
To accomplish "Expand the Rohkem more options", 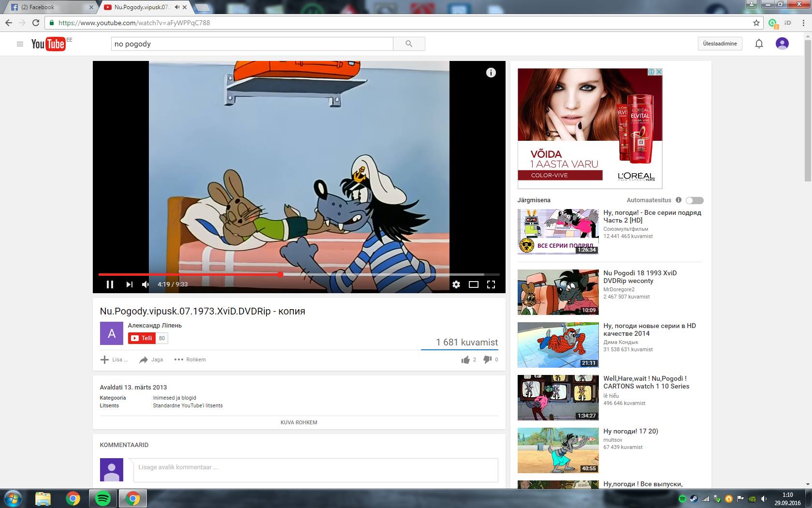I will point(190,359).
